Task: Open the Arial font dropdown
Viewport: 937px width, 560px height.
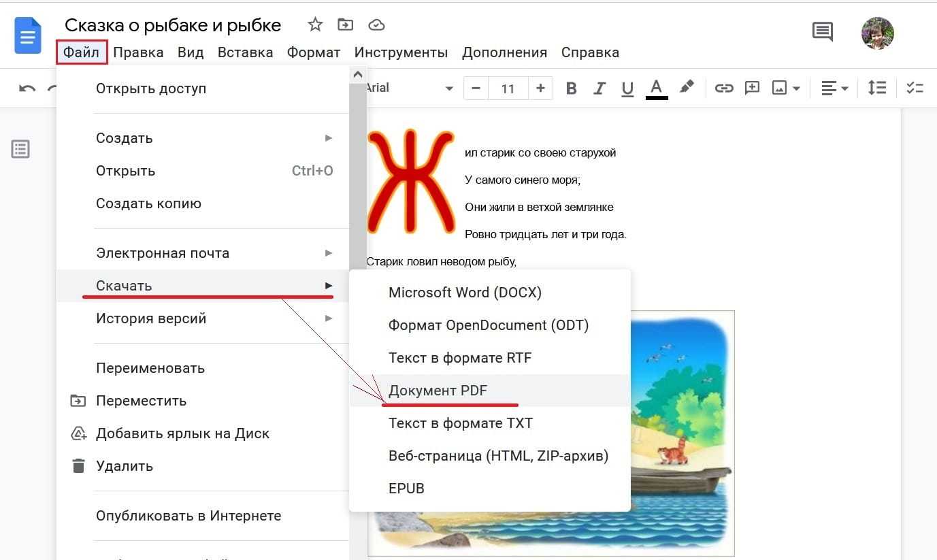Action: 410,88
